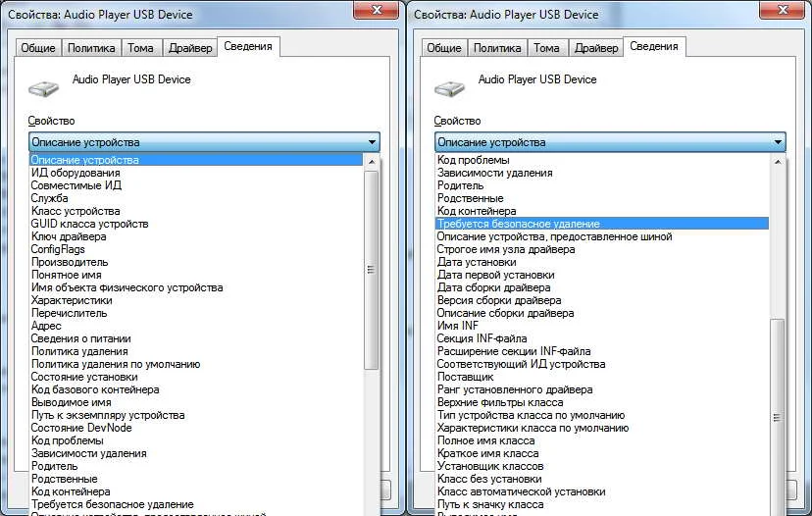Select Драйвер tab in left window

[190, 48]
